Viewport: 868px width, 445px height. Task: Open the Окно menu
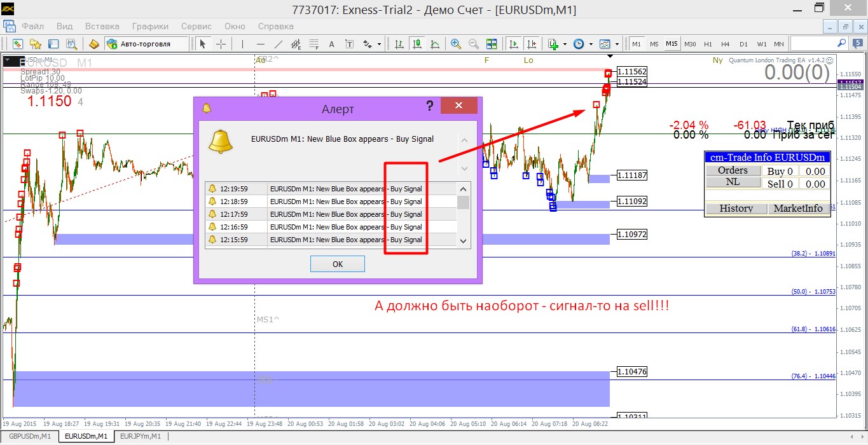click(235, 26)
